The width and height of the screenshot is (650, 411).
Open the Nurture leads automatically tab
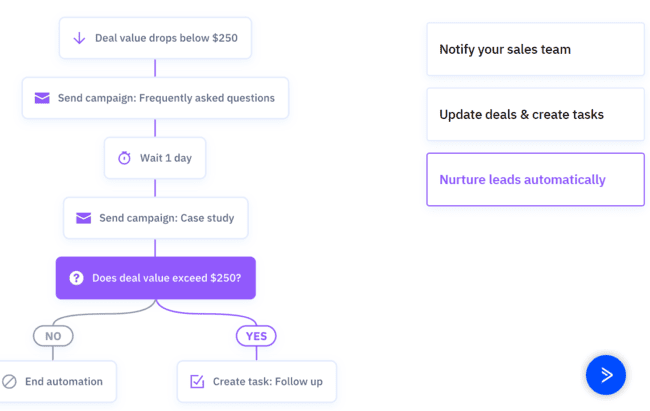pos(535,180)
